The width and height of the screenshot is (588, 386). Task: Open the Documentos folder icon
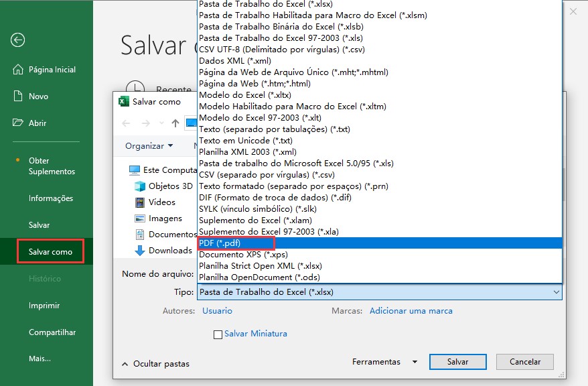139,234
